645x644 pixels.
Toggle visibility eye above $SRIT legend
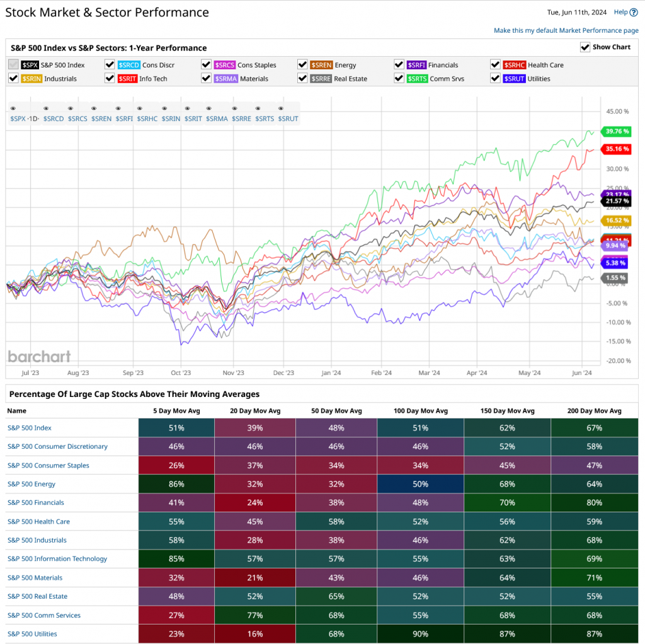188,108
